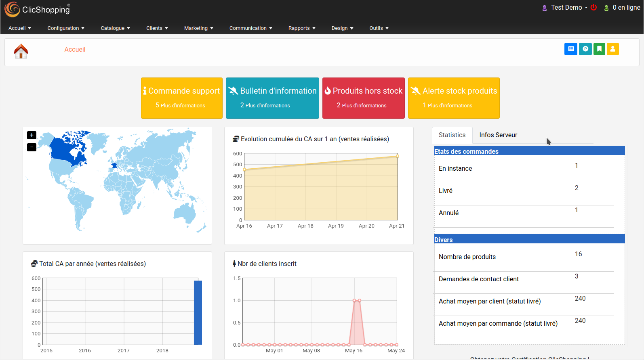Click the Annulé row label
Viewport: 644px width, 360px height.
click(x=448, y=213)
